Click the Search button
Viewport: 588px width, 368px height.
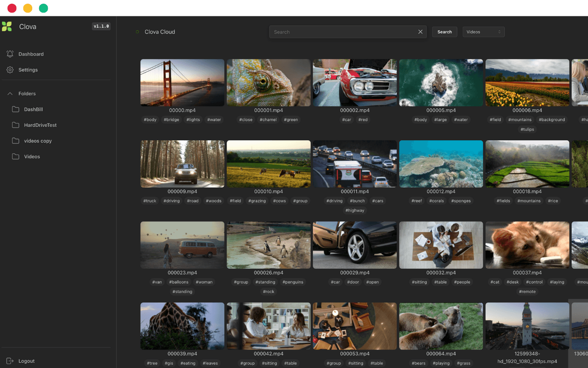tap(444, 32)
